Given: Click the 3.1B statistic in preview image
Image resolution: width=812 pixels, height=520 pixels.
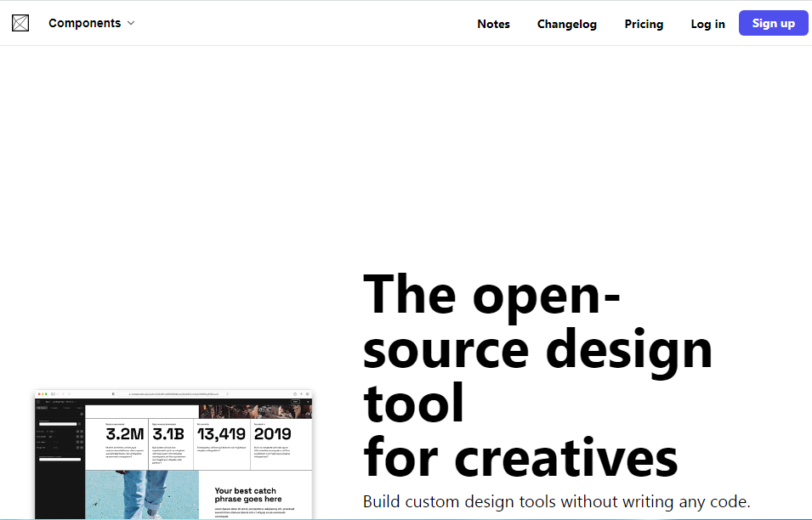Looking at the screenshot, I should pyautogui.click(x=169, y=434).
